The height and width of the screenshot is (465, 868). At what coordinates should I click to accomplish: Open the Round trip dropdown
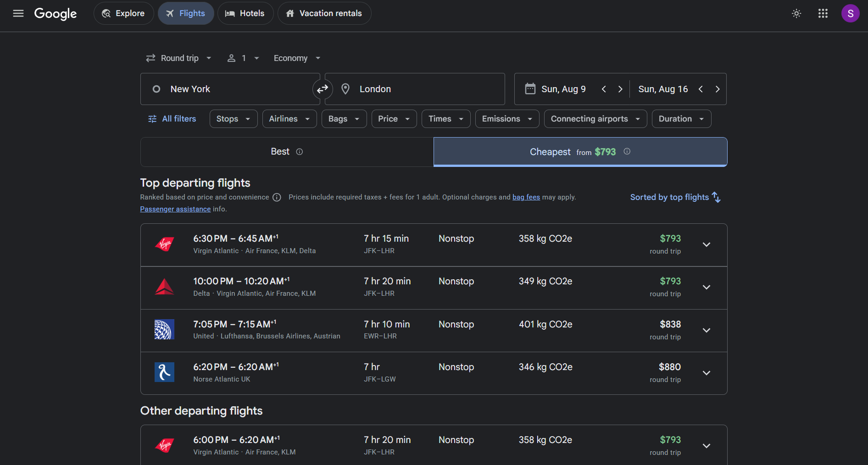click(x=179, y=58)
